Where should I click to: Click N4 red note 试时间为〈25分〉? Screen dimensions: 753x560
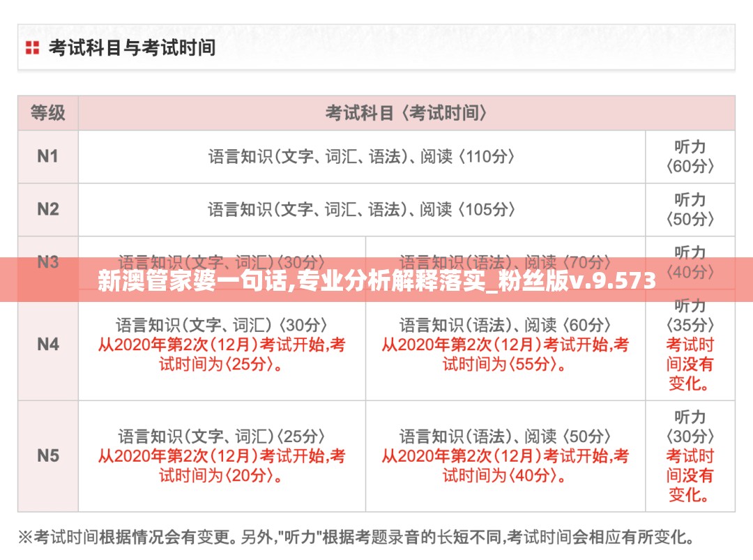tap(222, 364)
